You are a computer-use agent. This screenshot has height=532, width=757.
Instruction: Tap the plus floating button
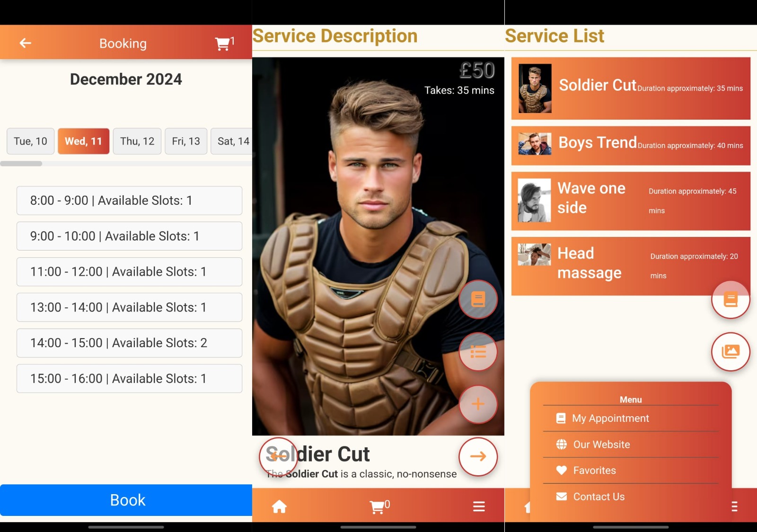click(x=478, y=404)
